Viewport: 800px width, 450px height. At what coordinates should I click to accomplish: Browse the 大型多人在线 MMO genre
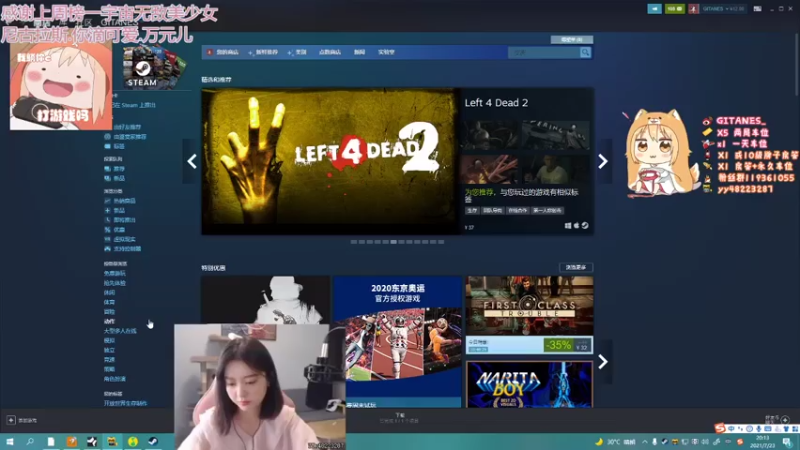pyautogui.click(x=120, y=331)
